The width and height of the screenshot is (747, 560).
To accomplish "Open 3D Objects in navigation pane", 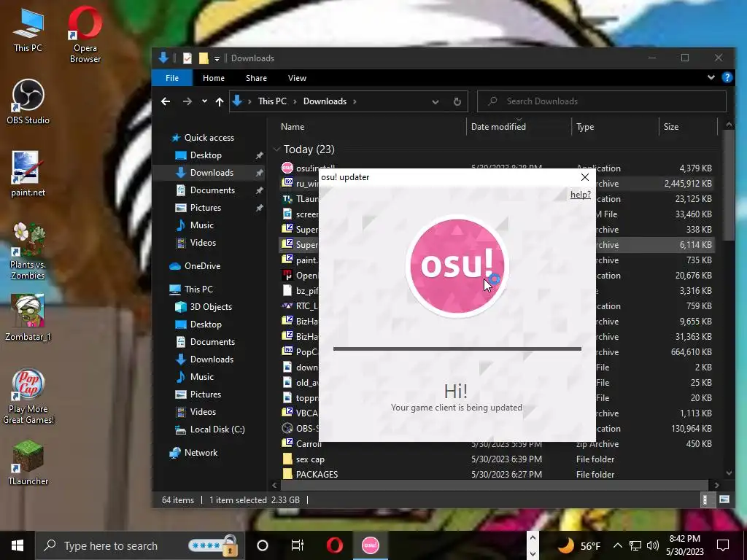I will point(211,307).
